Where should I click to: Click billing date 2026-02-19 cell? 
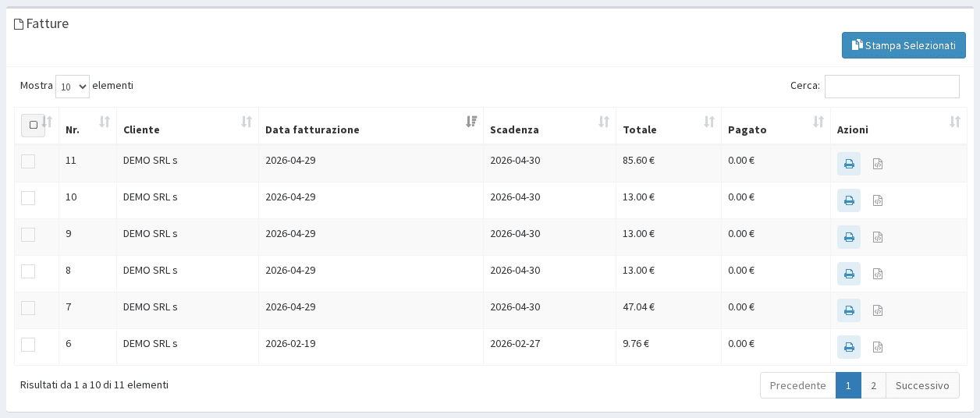click(371, 347)
